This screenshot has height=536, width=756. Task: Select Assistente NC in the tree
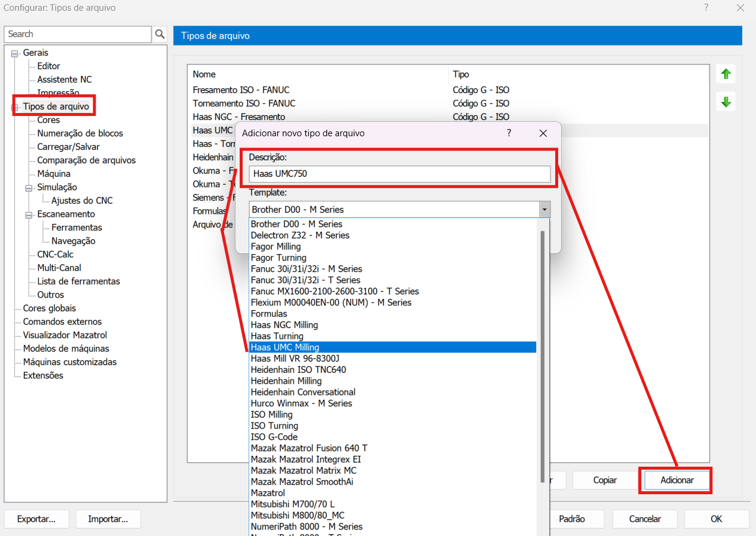pyautogui.click(x=65, y=79)
